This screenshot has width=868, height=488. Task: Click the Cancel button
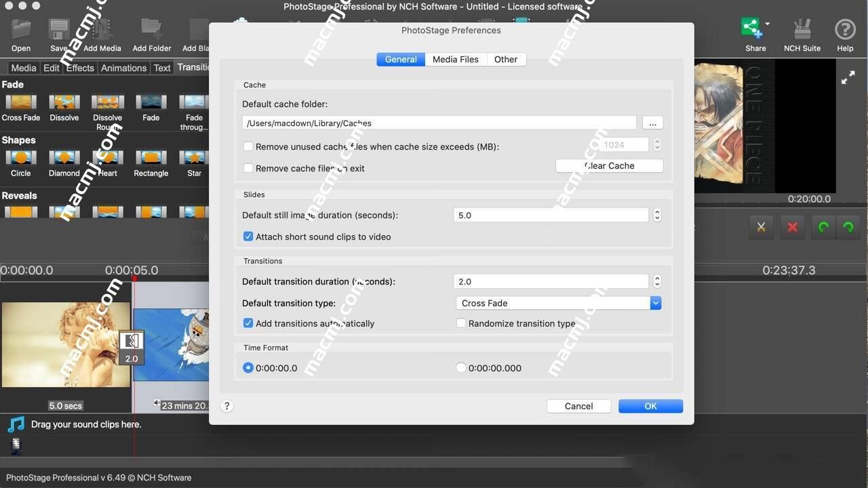tap(579, 406)
